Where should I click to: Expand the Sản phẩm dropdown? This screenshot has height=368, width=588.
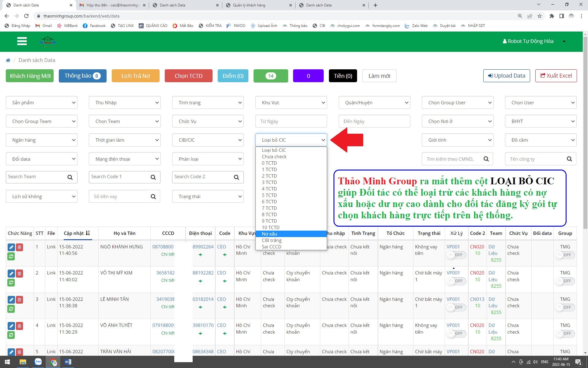(x=42, y=103)
